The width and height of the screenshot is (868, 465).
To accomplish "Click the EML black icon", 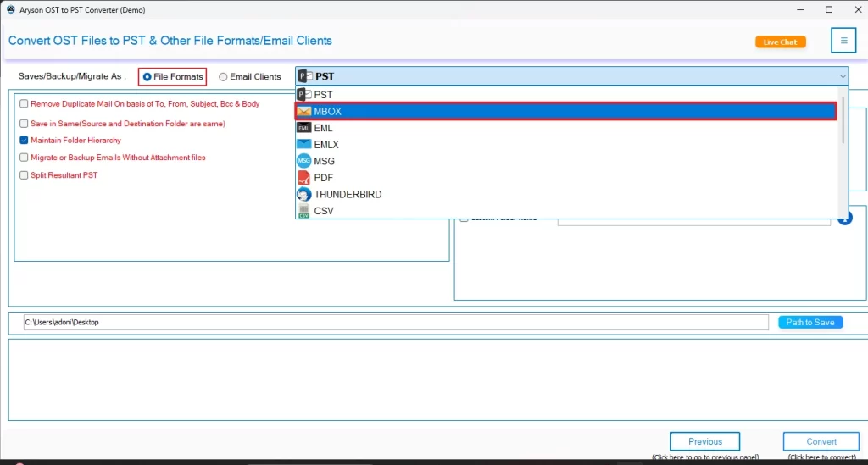I will (304, 128).
